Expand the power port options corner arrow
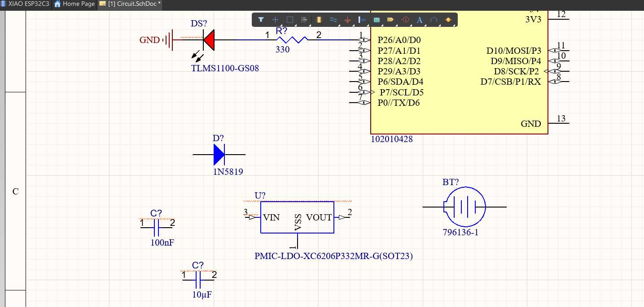The width and height of the screenshot is (644, 307). coord(353,25)
